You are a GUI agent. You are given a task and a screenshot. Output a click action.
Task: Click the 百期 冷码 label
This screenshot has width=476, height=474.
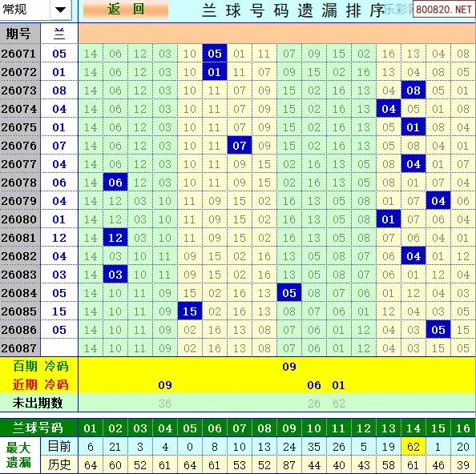pos(40,367)
